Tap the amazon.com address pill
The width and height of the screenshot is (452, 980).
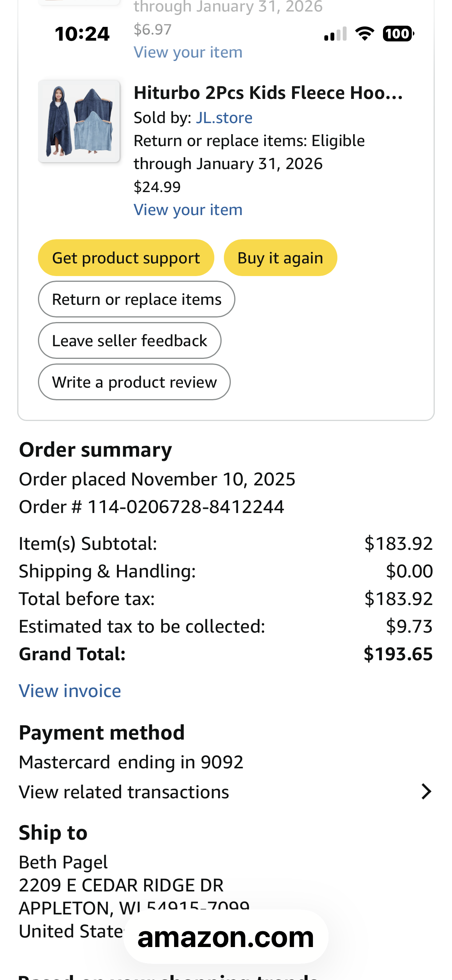coord(226,937)
